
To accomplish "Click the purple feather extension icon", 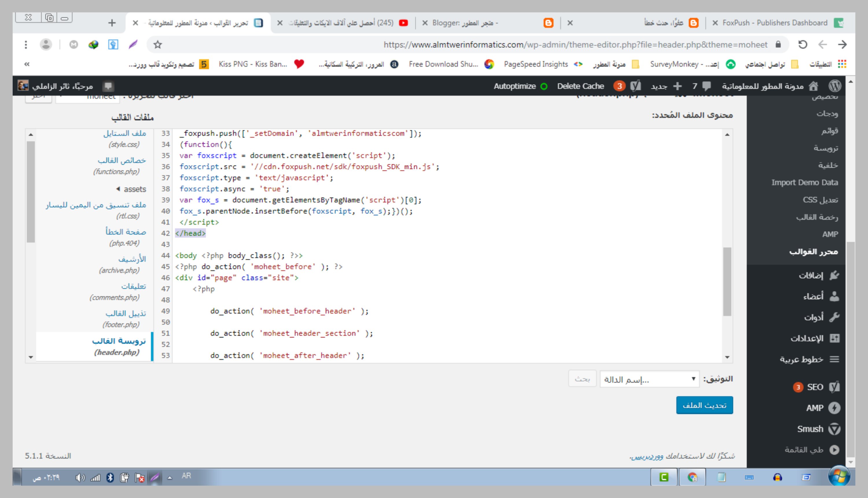I will [133, 45].
